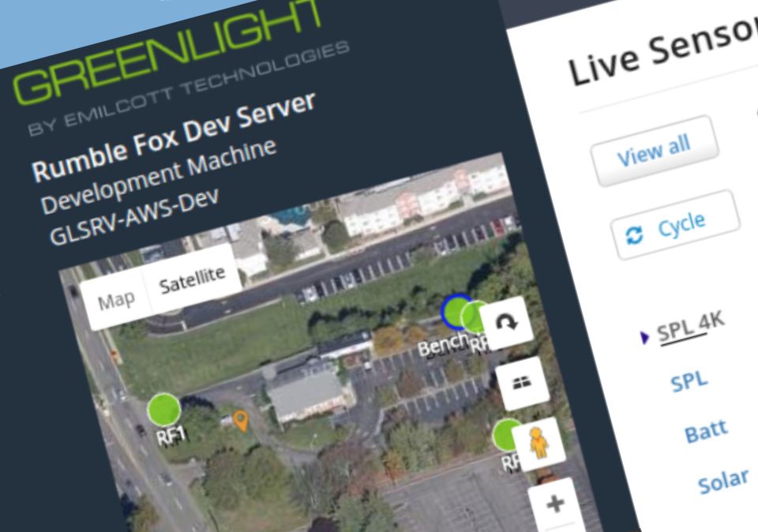Switch map to Map view
The height and width of the screenshot is (532, 758).
point(116,302)
